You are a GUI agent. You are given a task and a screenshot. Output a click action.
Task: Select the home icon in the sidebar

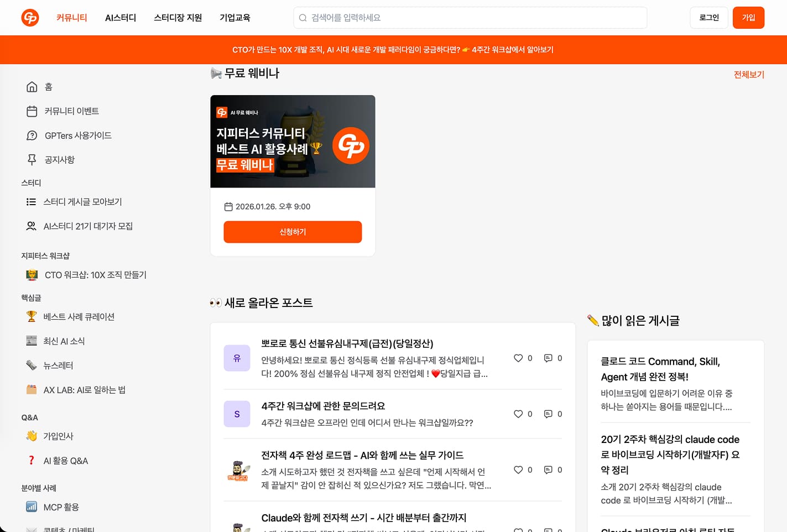coord(32,86)
